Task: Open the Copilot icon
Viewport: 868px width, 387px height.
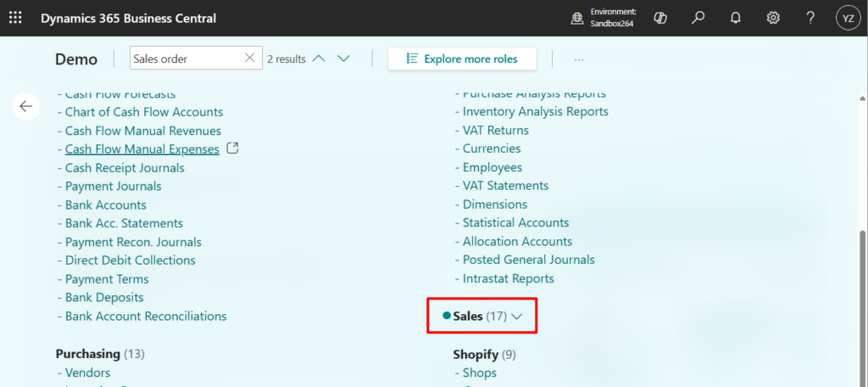Action: [661, 18]
